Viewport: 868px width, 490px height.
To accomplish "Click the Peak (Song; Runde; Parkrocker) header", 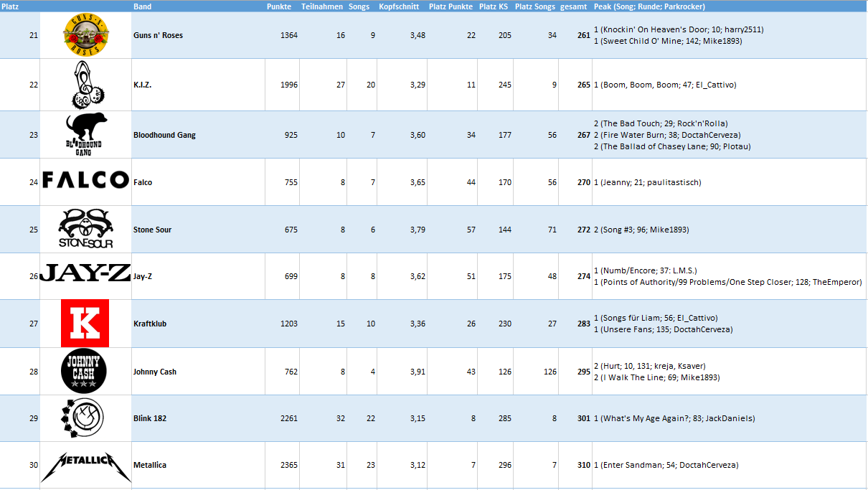I will pyautogui.click(x=650, y=6).
